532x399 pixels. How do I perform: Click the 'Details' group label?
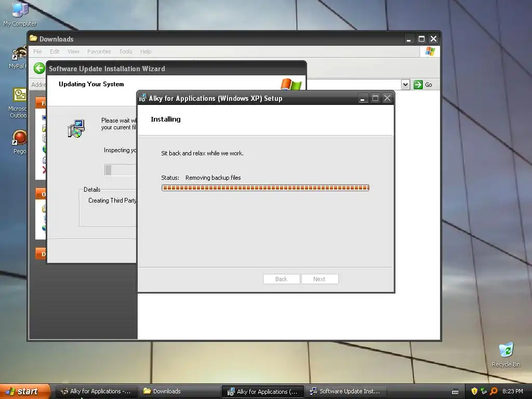(92, 190)
